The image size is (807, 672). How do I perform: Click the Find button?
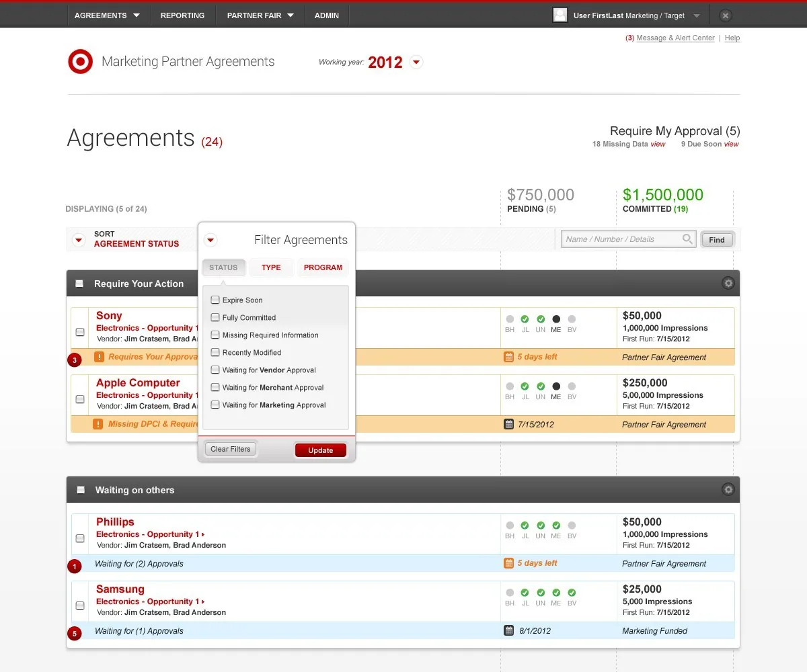pyautogui.click(x=717, y=239)
